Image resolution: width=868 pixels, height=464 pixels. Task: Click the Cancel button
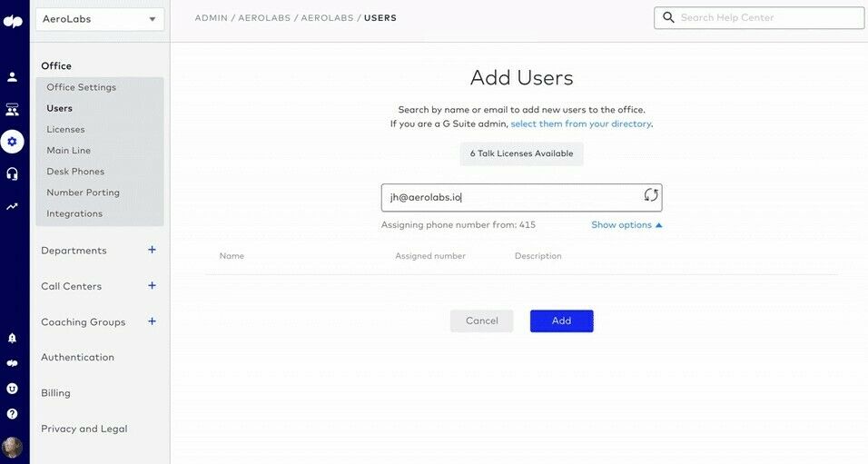coord(481,321)
